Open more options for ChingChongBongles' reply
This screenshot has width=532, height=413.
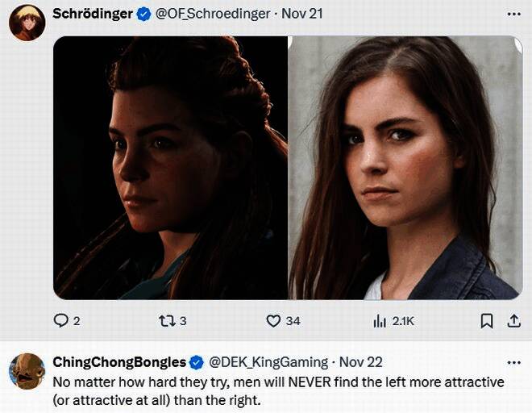point(513,362)
